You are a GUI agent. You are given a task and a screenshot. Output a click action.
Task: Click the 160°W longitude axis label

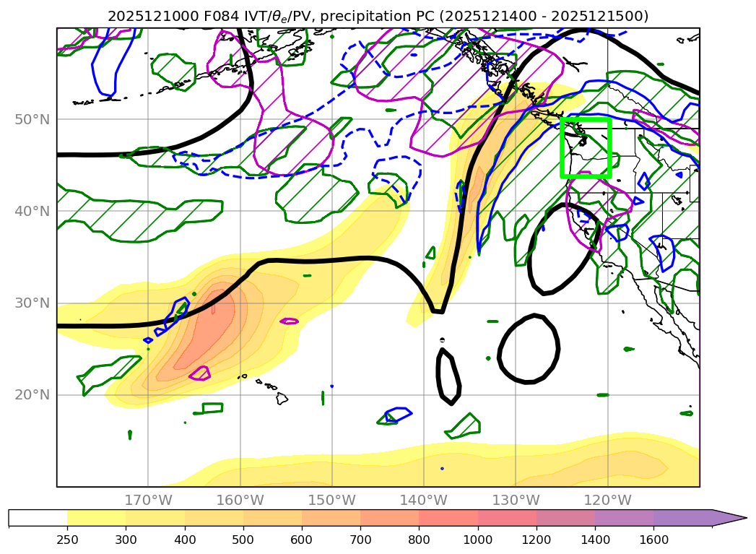click(x=240, y=501)
